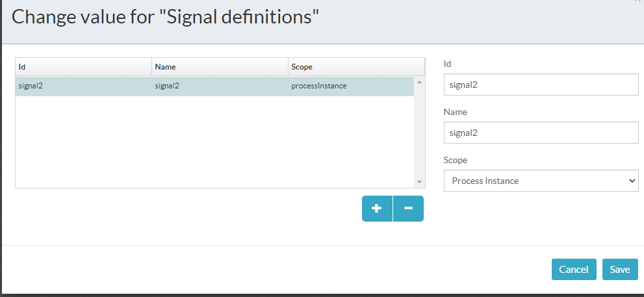
Task: Click scroll up arrow in signal table
Action: [x=419, y=82]
